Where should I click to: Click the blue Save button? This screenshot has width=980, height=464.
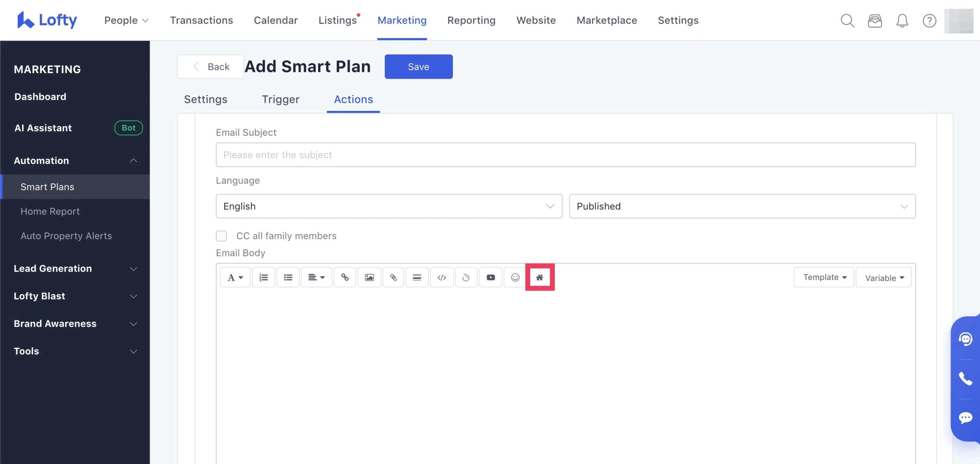tap(418, 67)
